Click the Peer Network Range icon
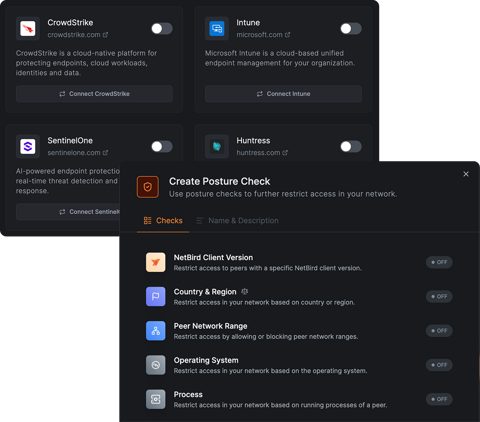The height and width of the screenshot is (422, 480). point(156,331)
